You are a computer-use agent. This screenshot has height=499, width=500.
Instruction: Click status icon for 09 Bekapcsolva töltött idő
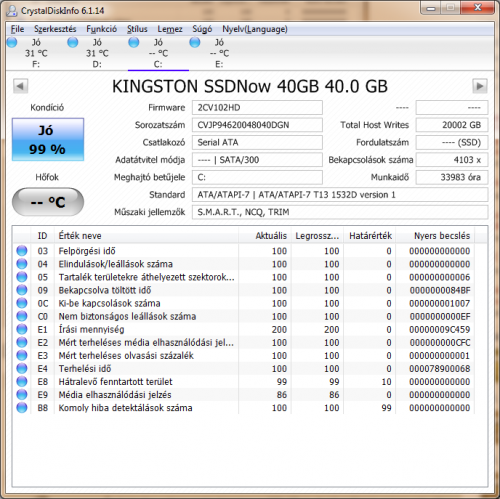(22, 290)
